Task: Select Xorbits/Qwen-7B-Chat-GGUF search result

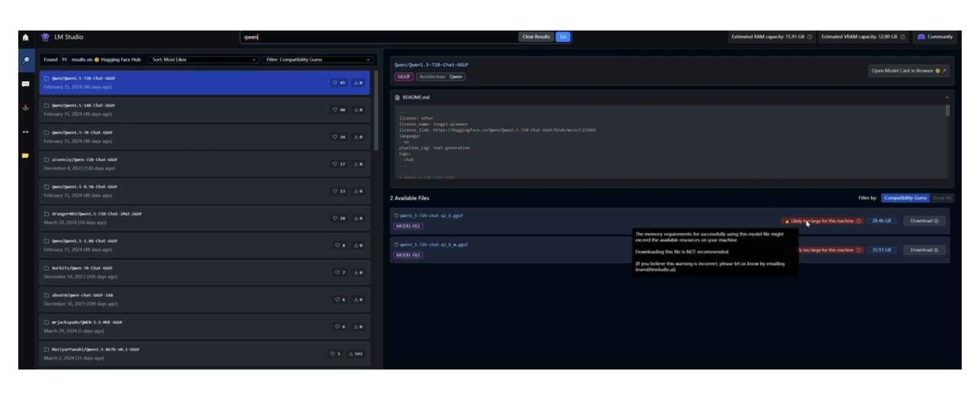Action: coord(204,273)
